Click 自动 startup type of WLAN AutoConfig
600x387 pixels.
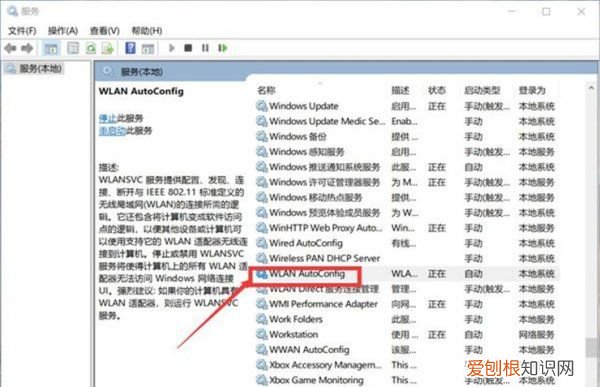coord(474,274)
